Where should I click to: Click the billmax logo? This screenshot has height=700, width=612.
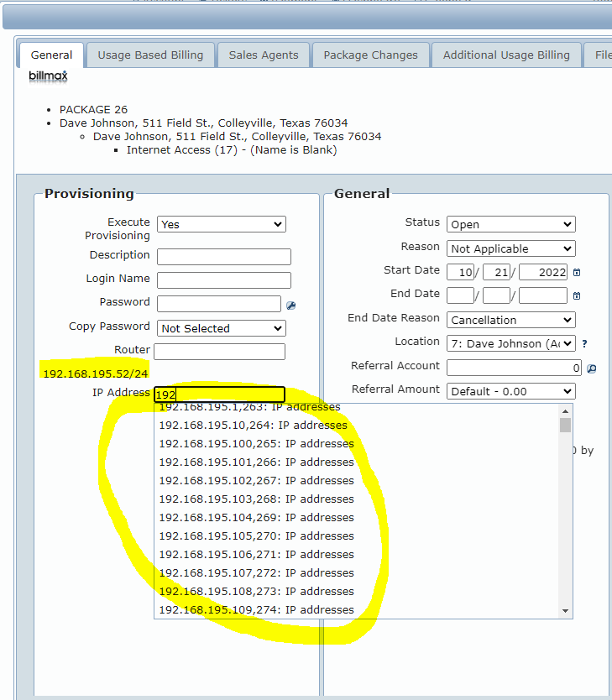[48, 76]
